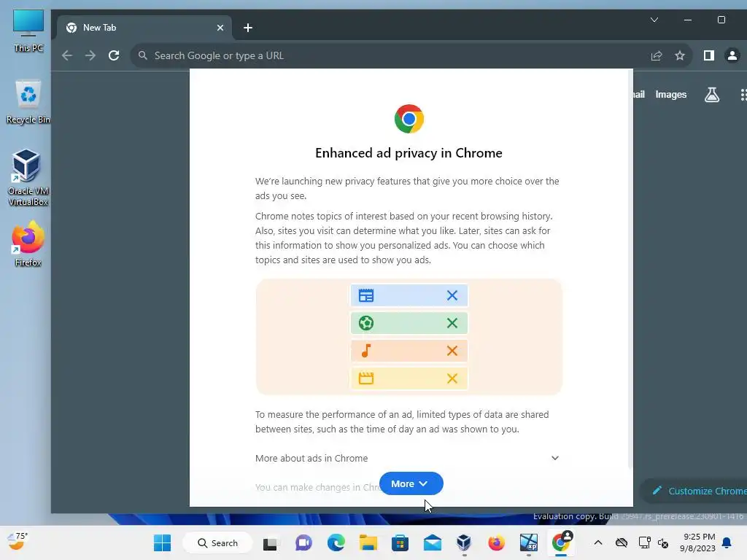Click the taskbar Search box
Viewport: 747px width, 560px height.
click(x=217, y=542)
